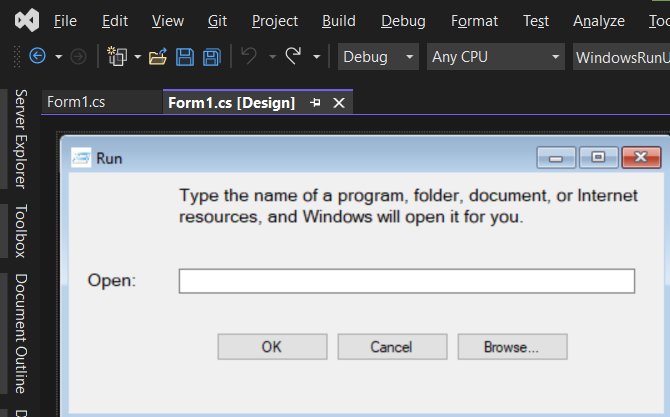
Task: Open the Format menu
Action: (474, 21)
